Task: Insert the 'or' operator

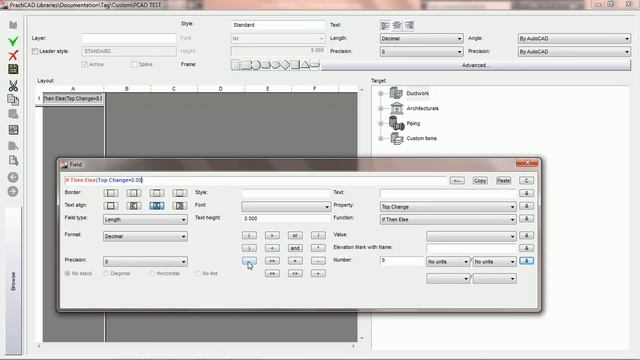Action: 295,236
